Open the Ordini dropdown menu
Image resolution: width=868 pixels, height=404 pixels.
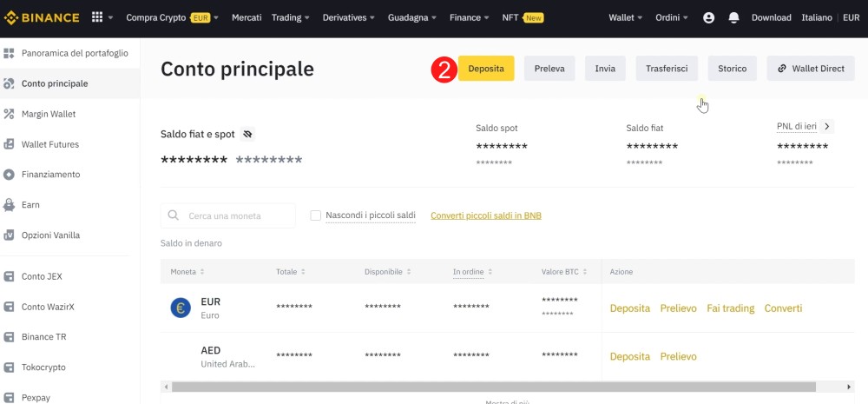coord(672,17)
